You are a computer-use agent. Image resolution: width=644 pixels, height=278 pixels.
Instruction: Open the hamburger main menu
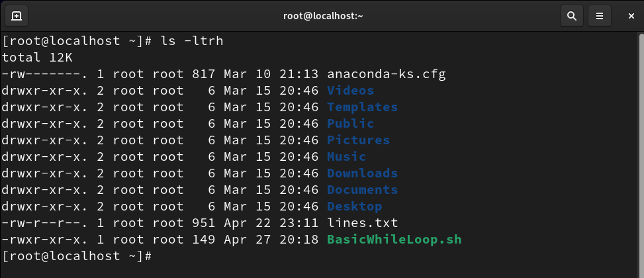(599, 16)
